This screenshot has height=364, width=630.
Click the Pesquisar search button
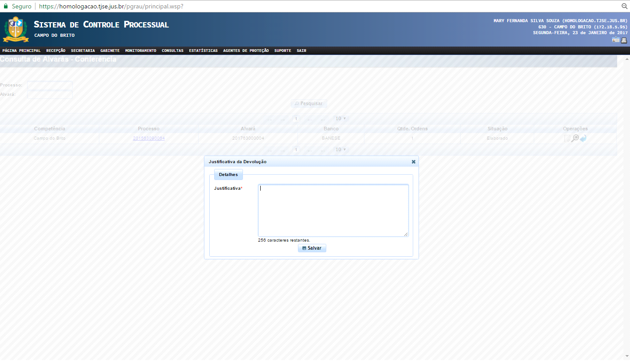coord(309,103)
